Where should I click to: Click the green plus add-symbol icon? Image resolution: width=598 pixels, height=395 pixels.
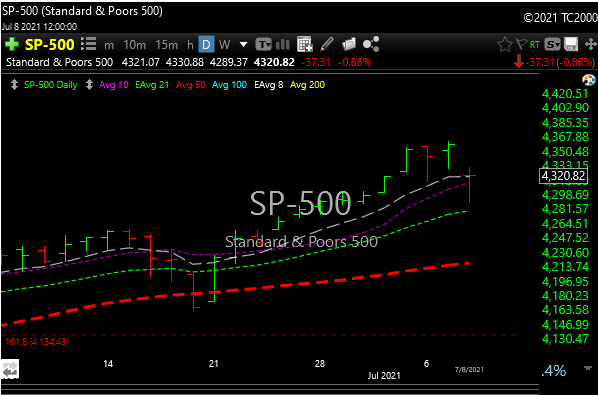(11, 45)
